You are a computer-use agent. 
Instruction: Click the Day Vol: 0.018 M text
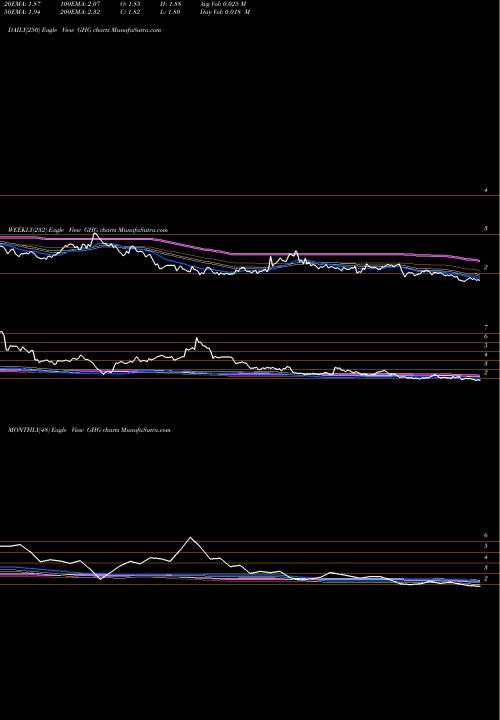click(x=225, y=12)
